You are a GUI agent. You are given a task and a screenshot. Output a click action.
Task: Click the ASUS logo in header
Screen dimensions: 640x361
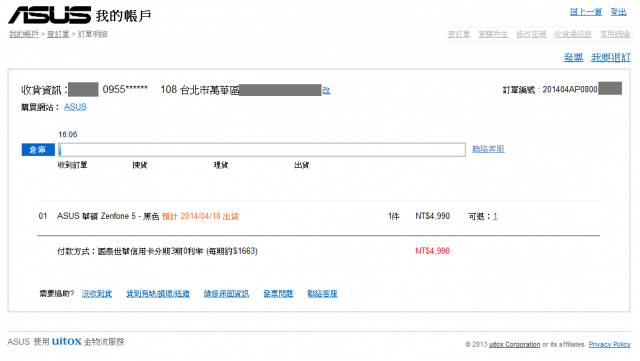pyautogui.click(x=49, y=15)
